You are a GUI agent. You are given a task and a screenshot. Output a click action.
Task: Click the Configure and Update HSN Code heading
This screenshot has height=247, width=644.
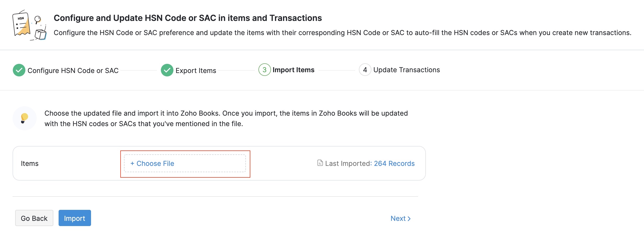point(188,18)
